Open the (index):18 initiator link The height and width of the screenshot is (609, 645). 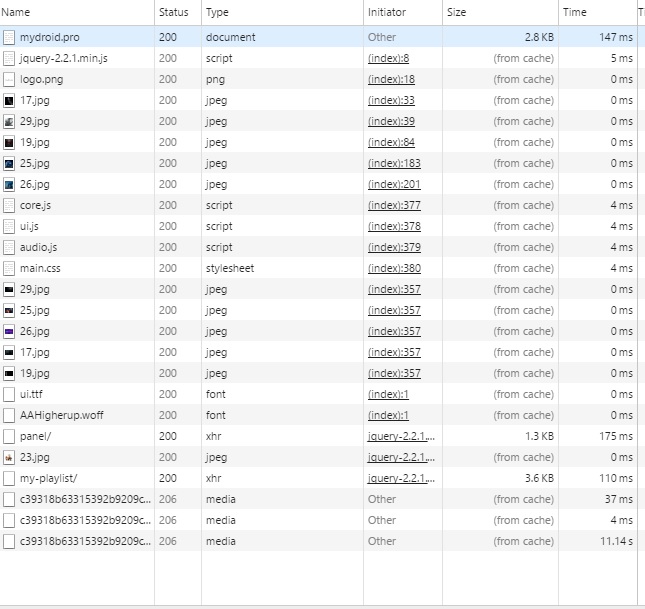coord(391,79)
